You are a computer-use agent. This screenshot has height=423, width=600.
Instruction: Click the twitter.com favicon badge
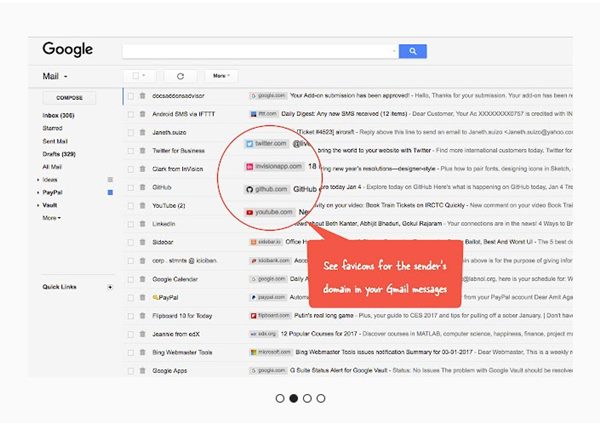(x=267, y=144)
